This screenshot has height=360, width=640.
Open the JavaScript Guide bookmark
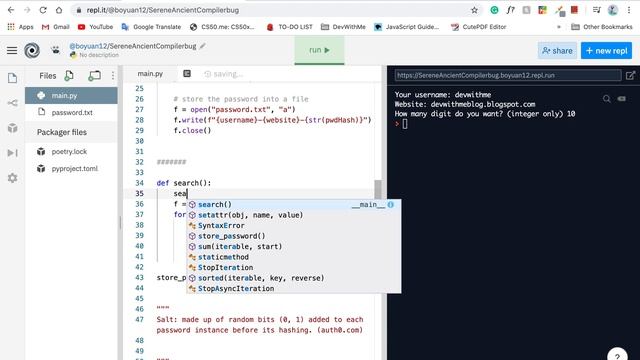(x=407, y=27)
